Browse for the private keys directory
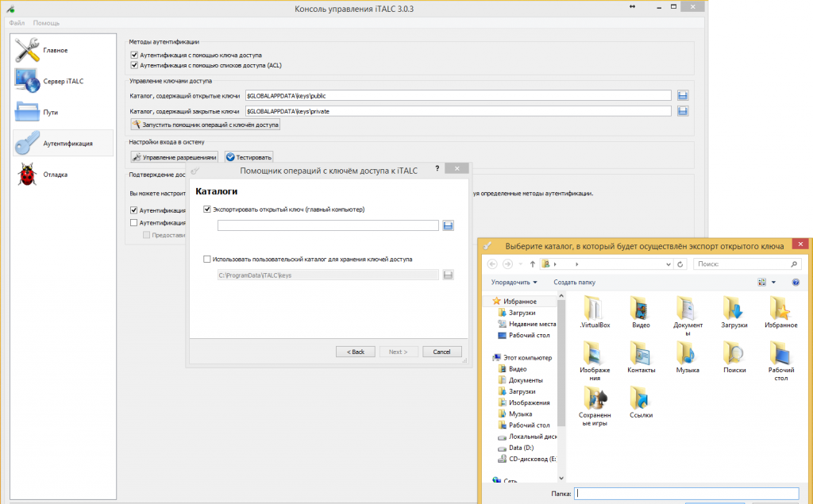Image resolution: width=813 pixels, height=504 pixels. point(682,111)
